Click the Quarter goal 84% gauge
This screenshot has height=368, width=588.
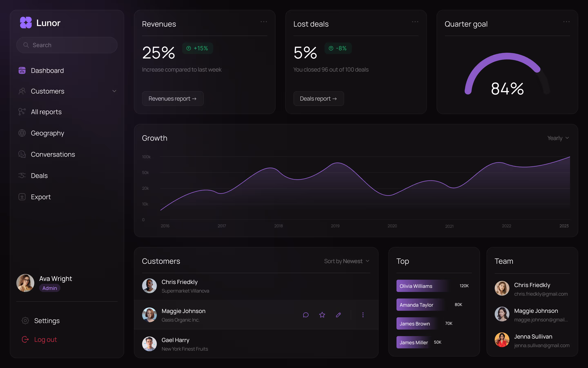pos(507,74)
